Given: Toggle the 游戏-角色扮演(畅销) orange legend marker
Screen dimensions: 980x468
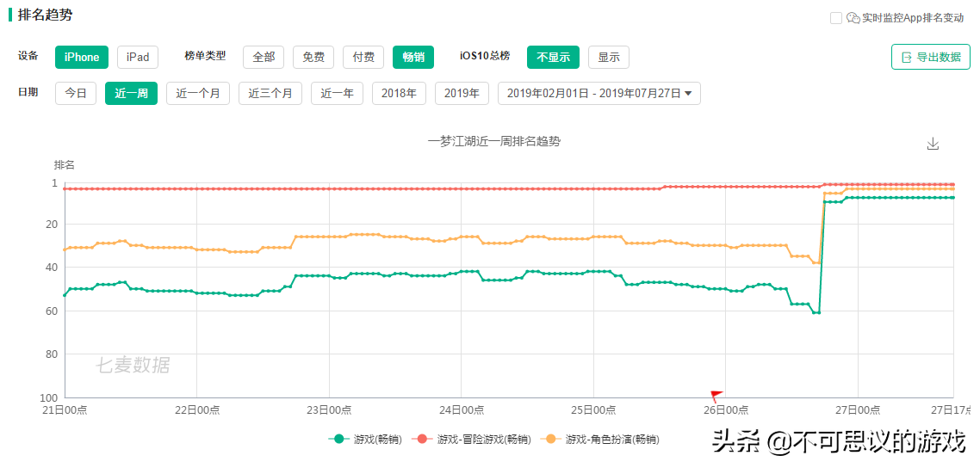Looking at the screenshot, I should (x=552, y=439).
